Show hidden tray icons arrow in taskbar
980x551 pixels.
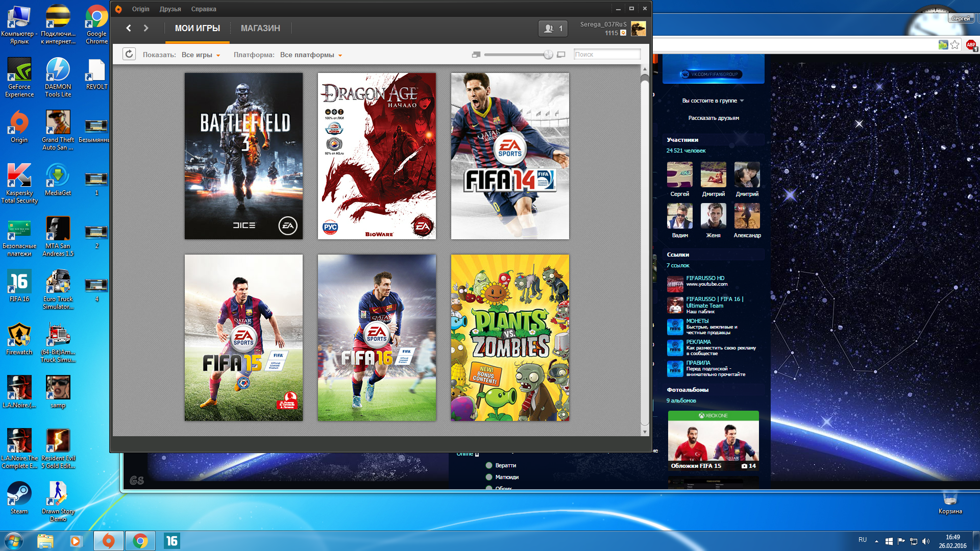(876, 541)
